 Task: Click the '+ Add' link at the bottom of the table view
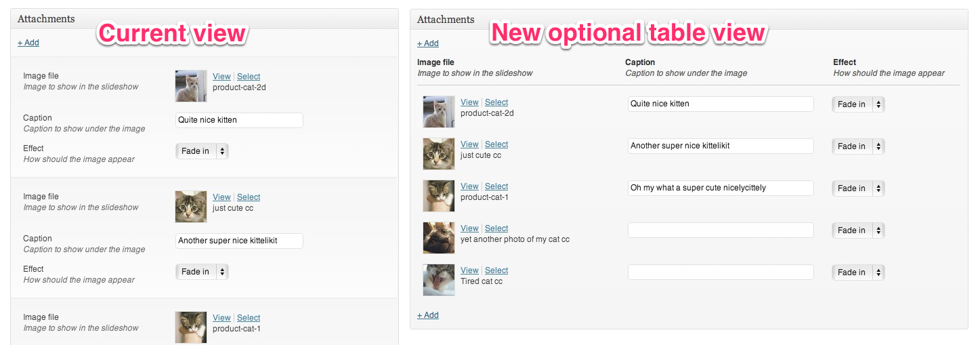428,315
